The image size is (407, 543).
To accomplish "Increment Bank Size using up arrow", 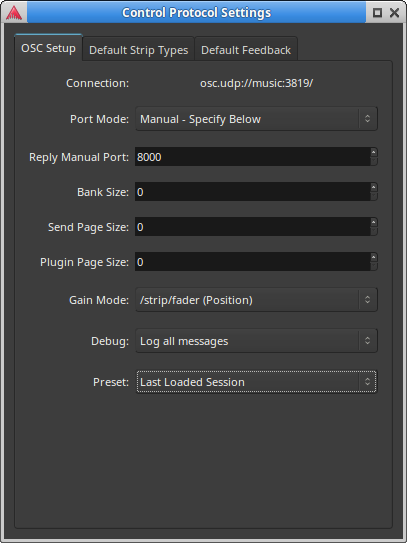I will 374,187.
